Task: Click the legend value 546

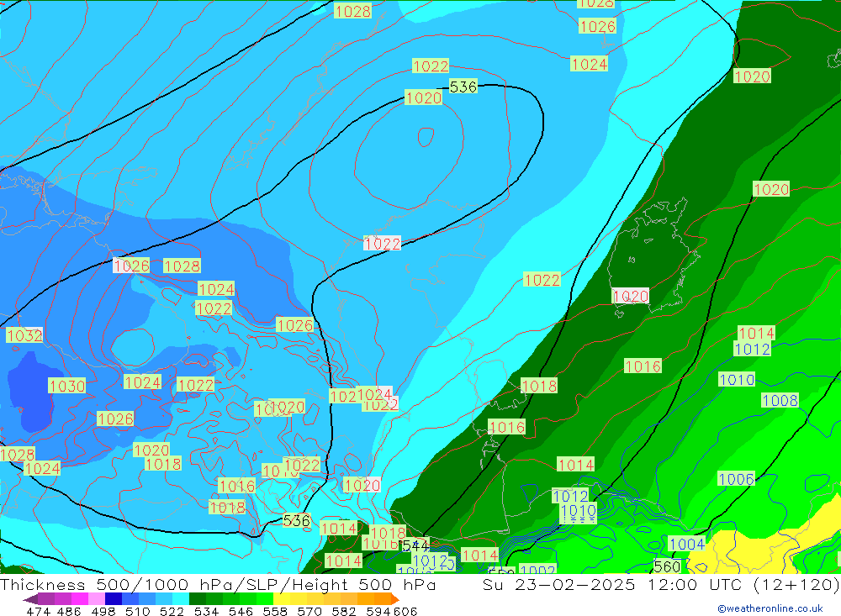Action: (241, 611)
